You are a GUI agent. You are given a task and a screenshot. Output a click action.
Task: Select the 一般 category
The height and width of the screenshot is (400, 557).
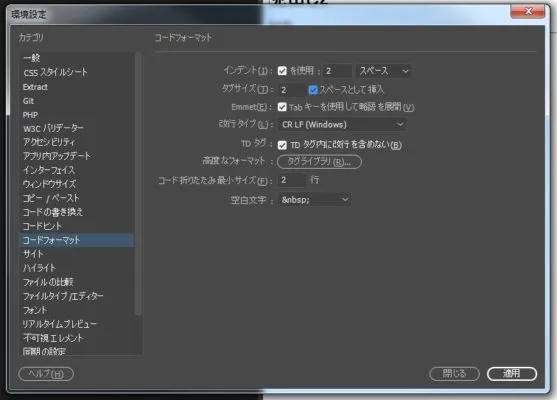pyautogui.click(x=77, y=58)
